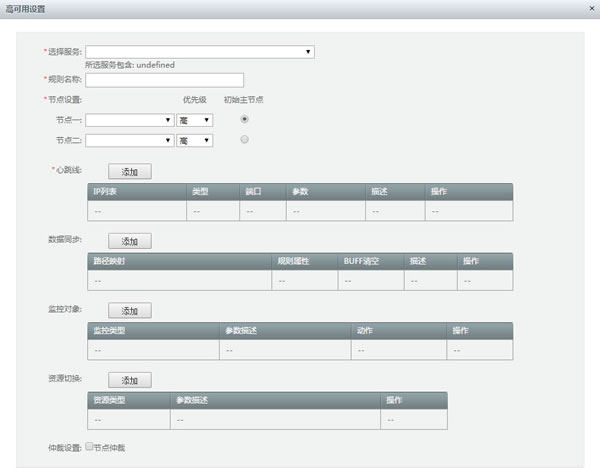Expand the 节点一 node selection dropdown
600x468 pixels.
pos(130,120)
